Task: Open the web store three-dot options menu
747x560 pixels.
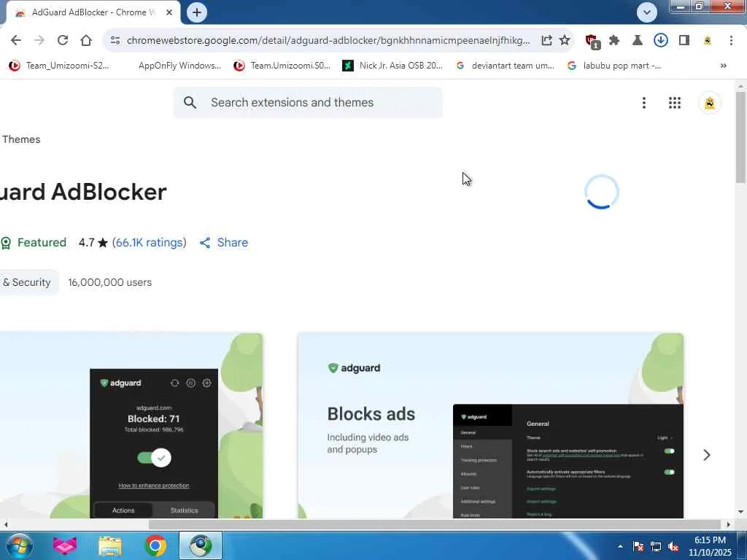Action: pyautogui.click(x=643, y=103)
